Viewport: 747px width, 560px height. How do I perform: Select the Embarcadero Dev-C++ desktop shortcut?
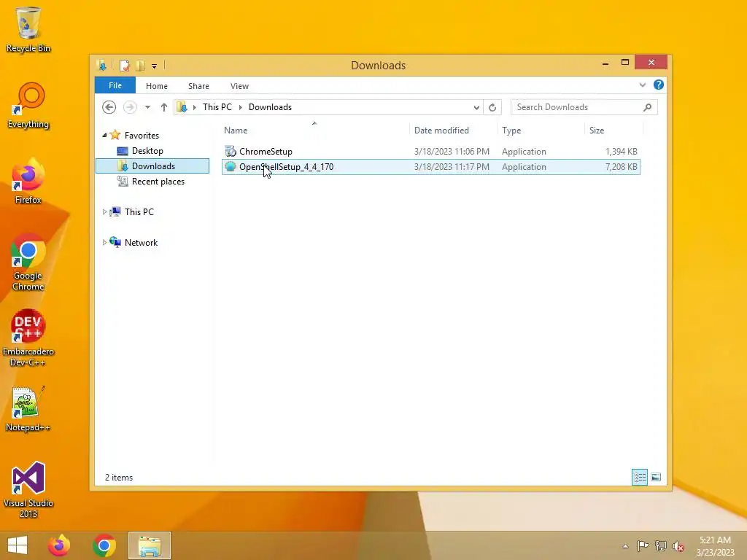[28, 338]
